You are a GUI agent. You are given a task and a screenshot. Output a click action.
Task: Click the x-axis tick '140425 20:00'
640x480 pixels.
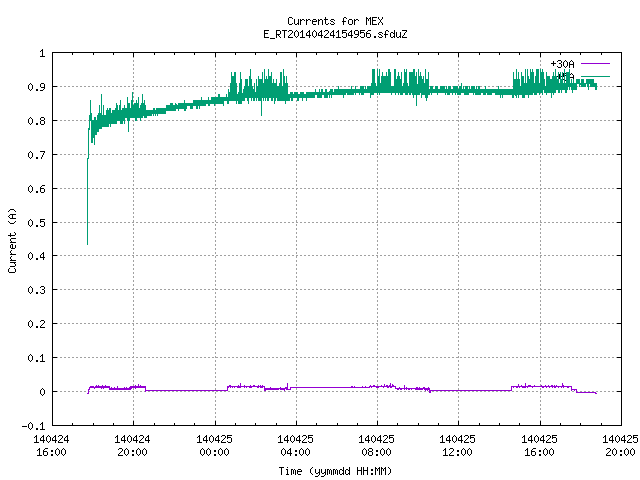[620, 446]
